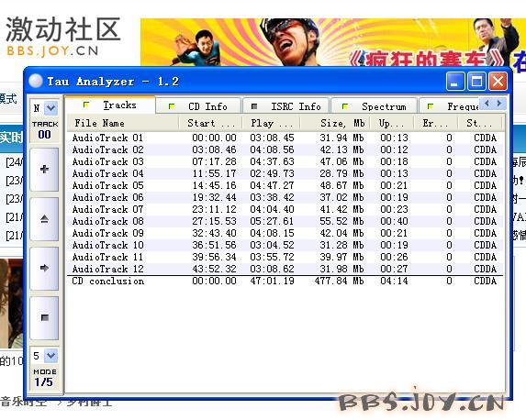The height and width of the screenshot is (420, 526).
Task: Select row AudioTrack 02
Action: (x=285, y=149)
